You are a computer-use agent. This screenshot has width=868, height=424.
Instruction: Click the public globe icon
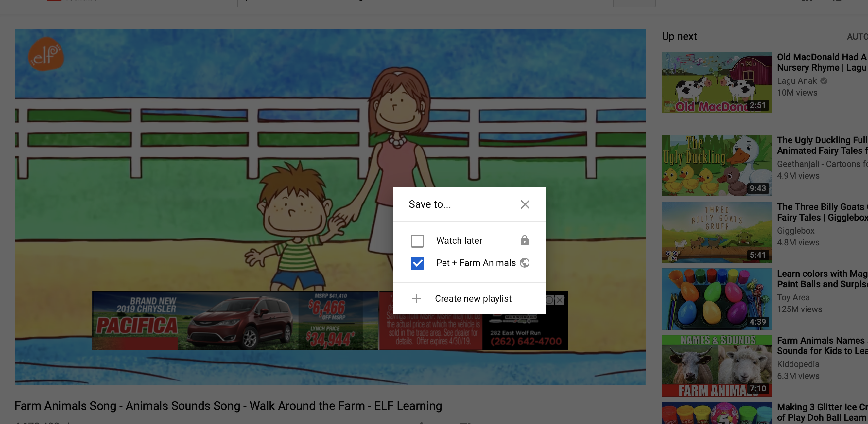[x=524, y=263]
